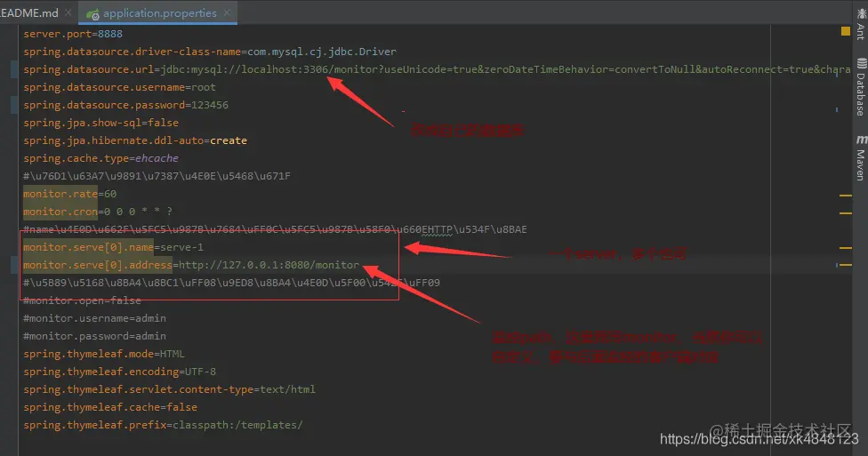The image size is (868, 456).
Task: Click the monitor.cron line
Action: (x=98, y=212)
